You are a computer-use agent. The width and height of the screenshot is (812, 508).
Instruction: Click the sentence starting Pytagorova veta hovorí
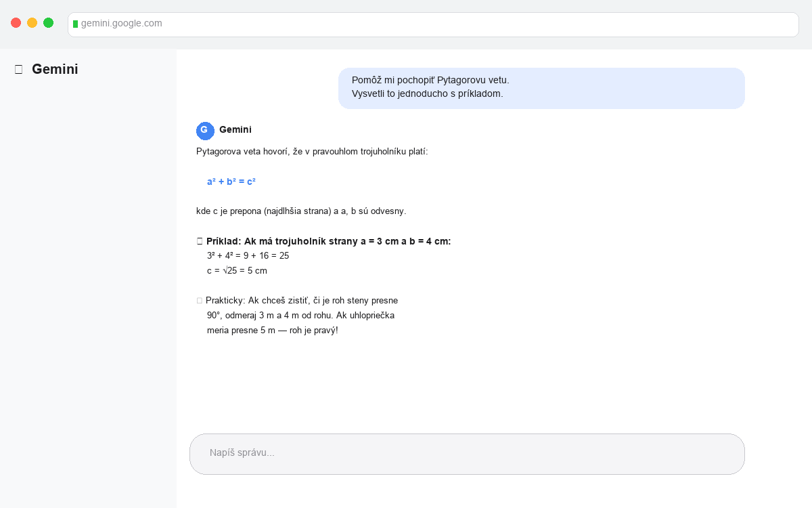312,151
